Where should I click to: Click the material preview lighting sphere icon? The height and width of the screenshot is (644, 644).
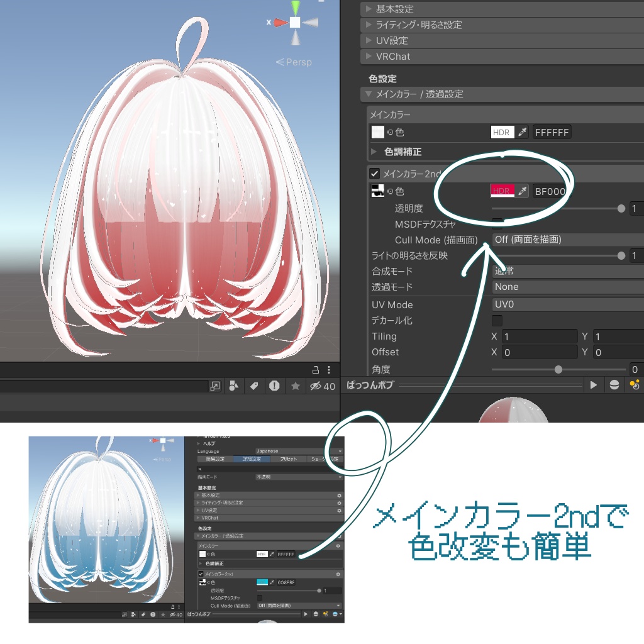pyautogui.click(x=615, y=386)
